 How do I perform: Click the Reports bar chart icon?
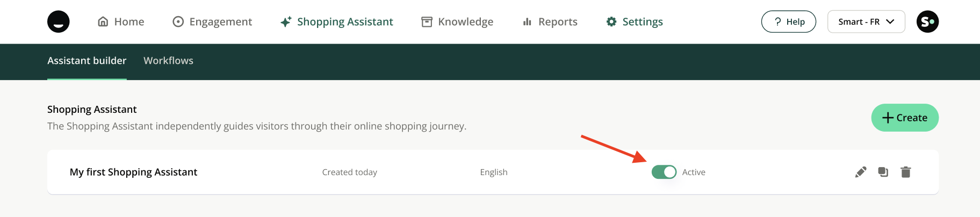[527, 21]
